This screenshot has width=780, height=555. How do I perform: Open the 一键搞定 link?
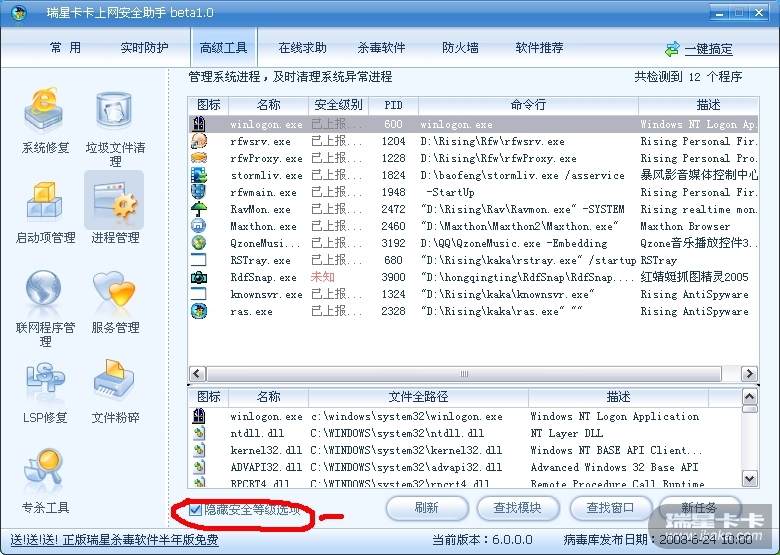point(708,49)
